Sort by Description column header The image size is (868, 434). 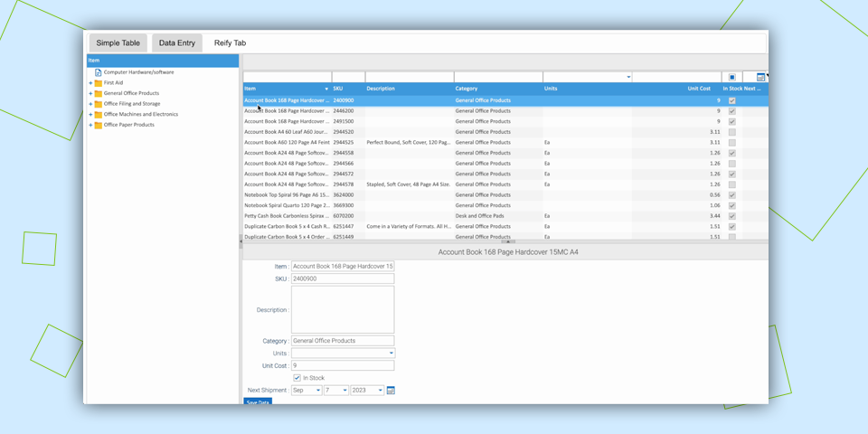coord(409,89)
